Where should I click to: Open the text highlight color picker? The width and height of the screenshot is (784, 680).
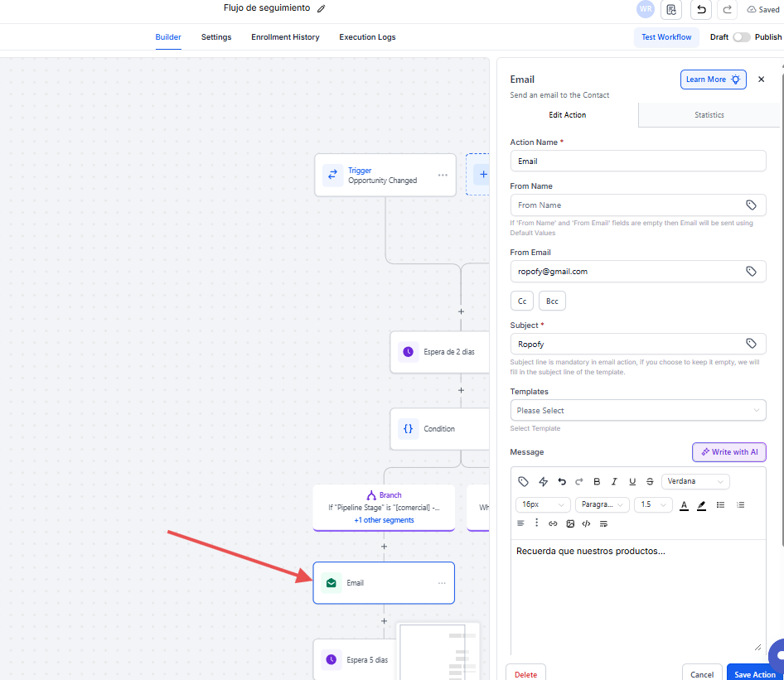pos(702,504)
